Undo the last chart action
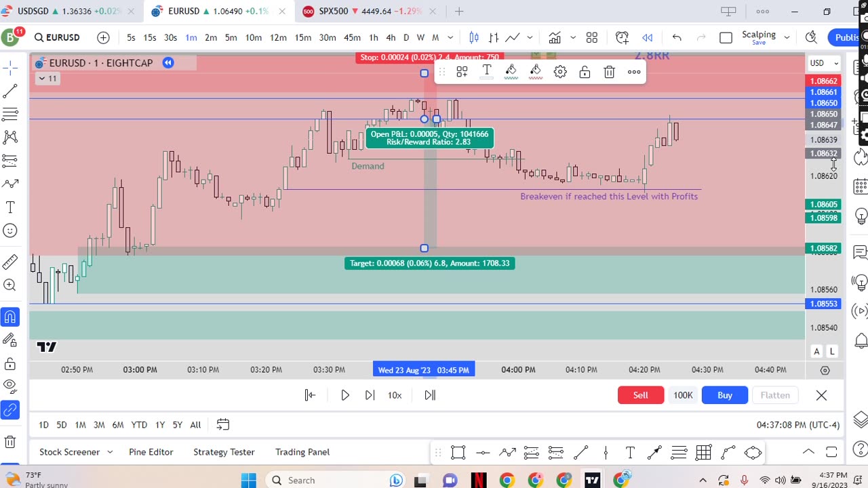 pos(677,37)
